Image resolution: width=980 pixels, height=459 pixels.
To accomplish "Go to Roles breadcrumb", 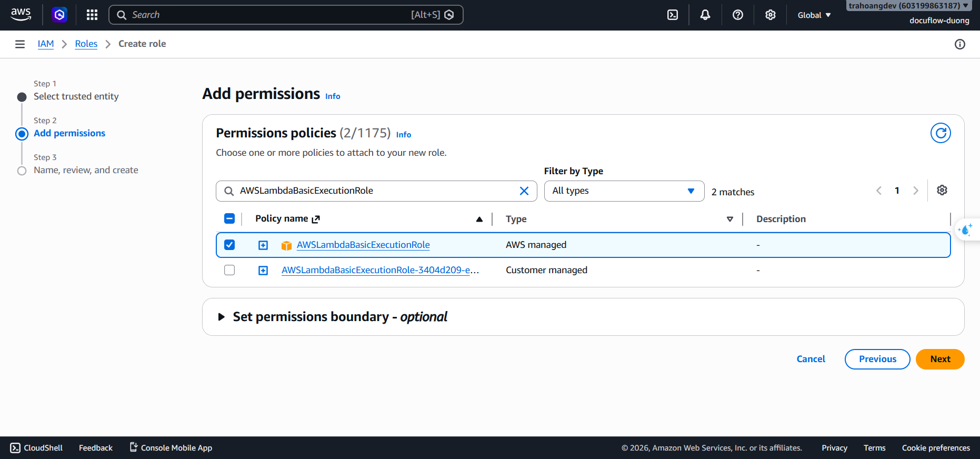I will click(86, 44).
